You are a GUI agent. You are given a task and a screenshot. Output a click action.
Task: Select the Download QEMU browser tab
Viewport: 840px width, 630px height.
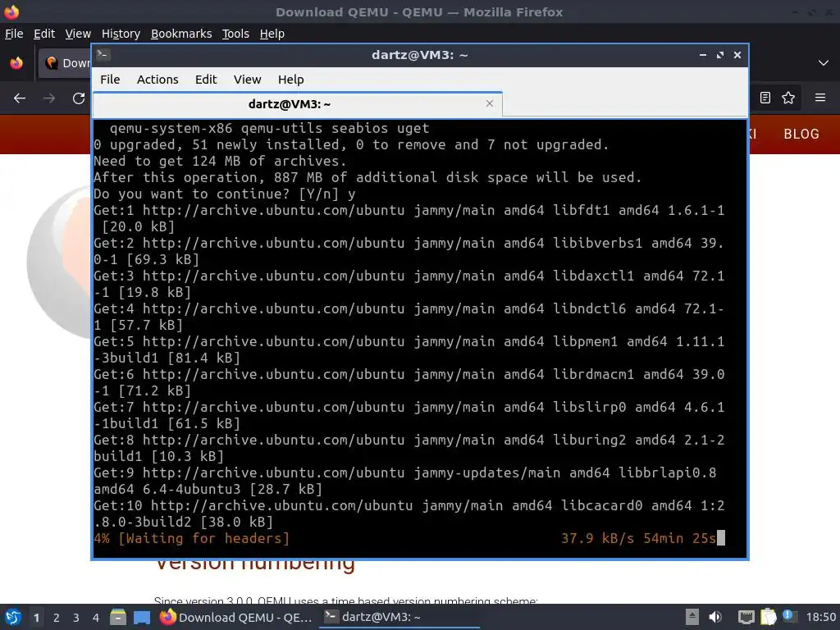66,63
